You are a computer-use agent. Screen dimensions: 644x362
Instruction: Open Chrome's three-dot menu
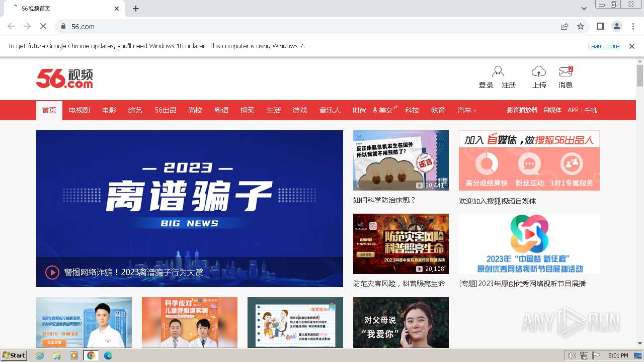[x=632, y=26]
